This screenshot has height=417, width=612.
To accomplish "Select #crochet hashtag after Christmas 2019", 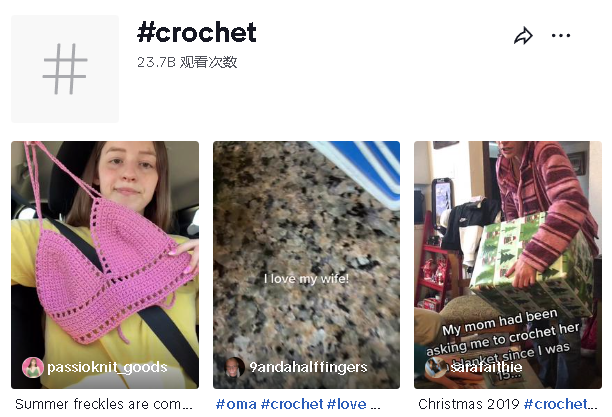I will click(560, 404).
